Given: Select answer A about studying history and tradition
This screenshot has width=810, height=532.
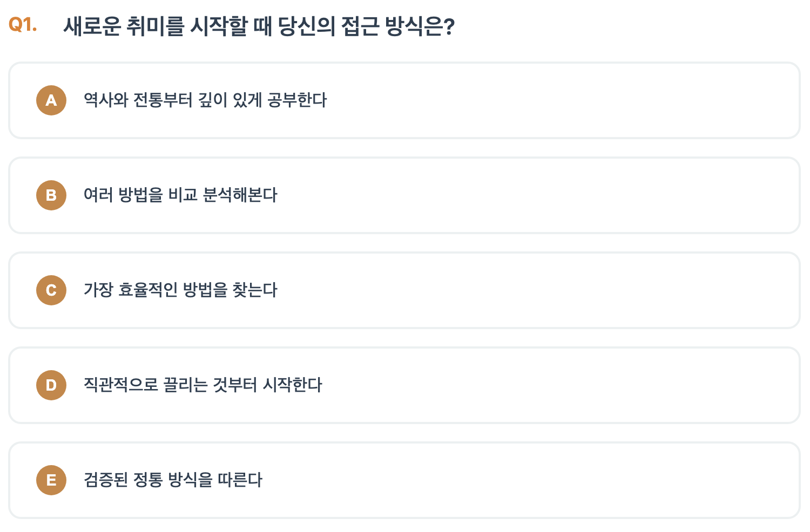Looking at the screenshot, I should (405, 100).
